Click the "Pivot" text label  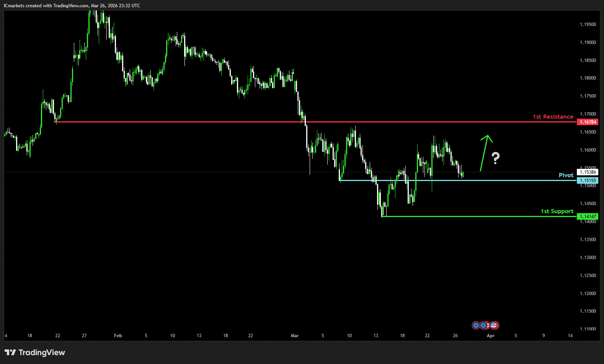pos(566,175)
